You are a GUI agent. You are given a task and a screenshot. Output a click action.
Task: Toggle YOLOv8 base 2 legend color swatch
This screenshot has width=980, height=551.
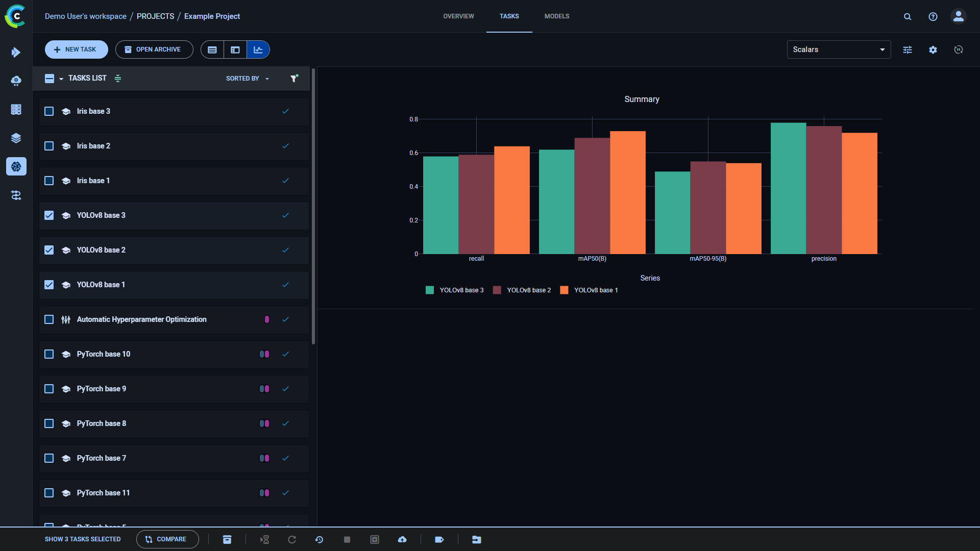[x=497, y=290]
